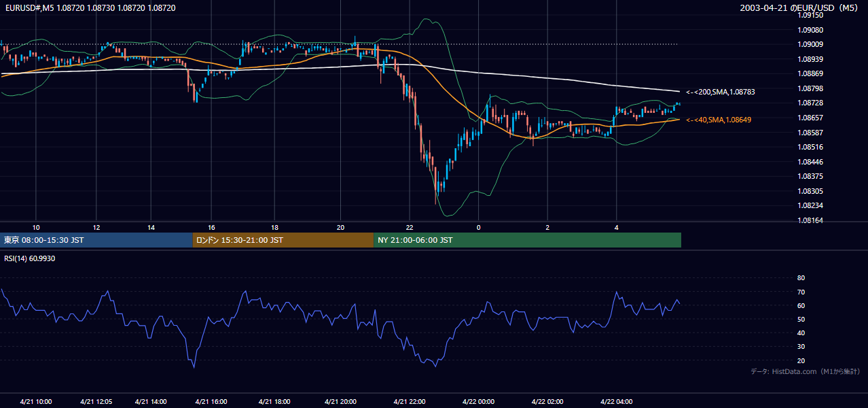Click price axis label 1.08587
The image size is (868, 408).
[x=810, y=133]
